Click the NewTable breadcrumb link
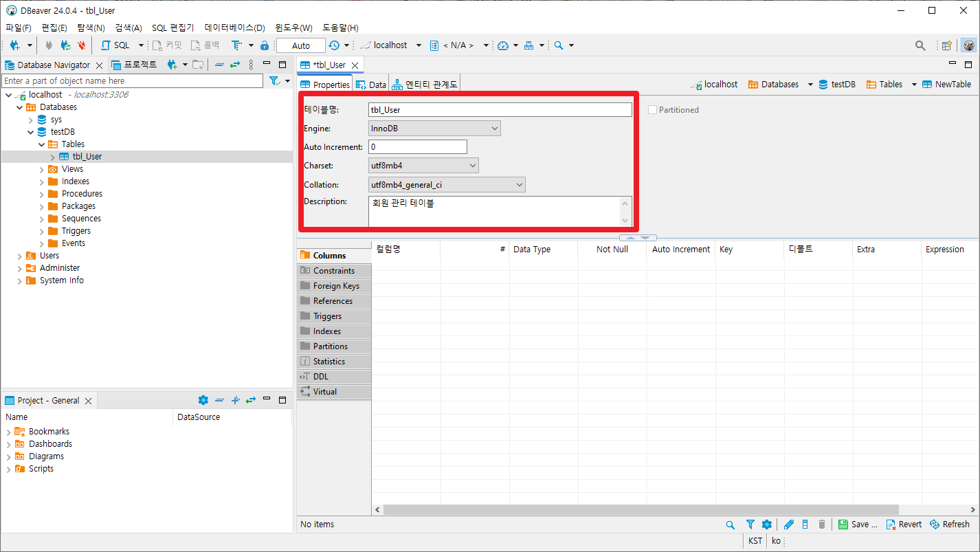The width and height of the screenshot is (980, 552). tap(947, 85)
